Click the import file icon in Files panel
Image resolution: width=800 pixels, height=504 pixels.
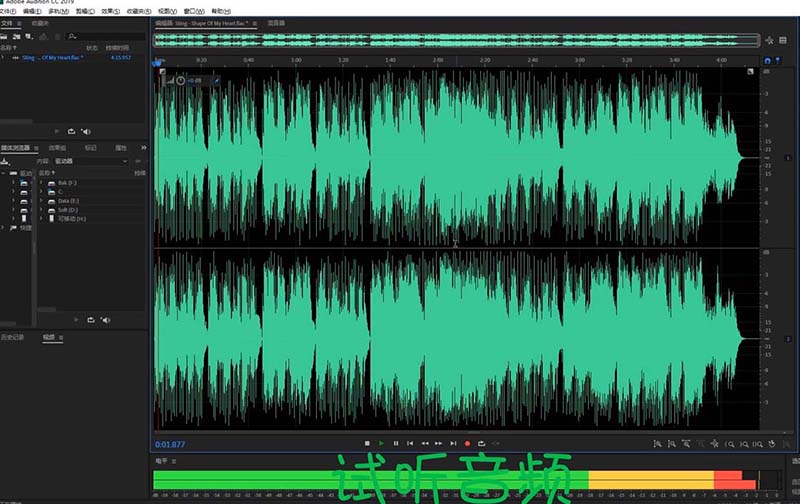(x=16, y=37)
